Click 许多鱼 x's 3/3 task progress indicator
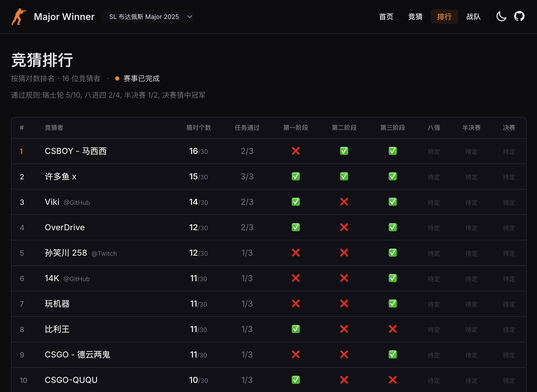Screen dimensions: 537x392 pyautogui.click(x=247, y=176)
